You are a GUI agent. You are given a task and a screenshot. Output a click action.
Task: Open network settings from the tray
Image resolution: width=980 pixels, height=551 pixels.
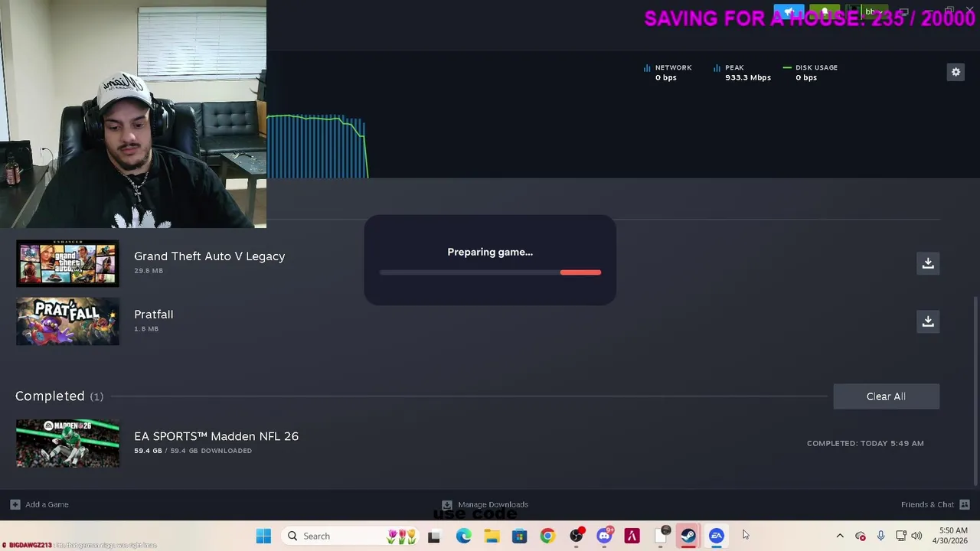coord(901,536)
